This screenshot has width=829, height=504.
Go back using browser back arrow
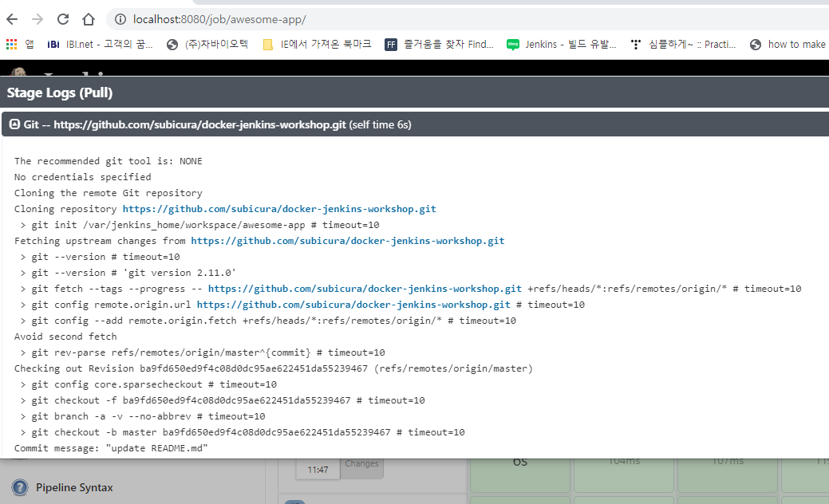12,20
